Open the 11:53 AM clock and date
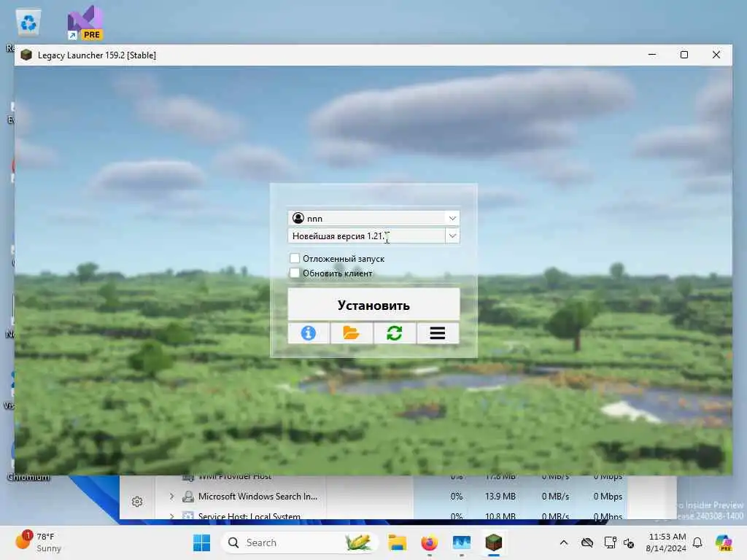Image resolution: width=747 pixels, height=560 pixels. 667,542
